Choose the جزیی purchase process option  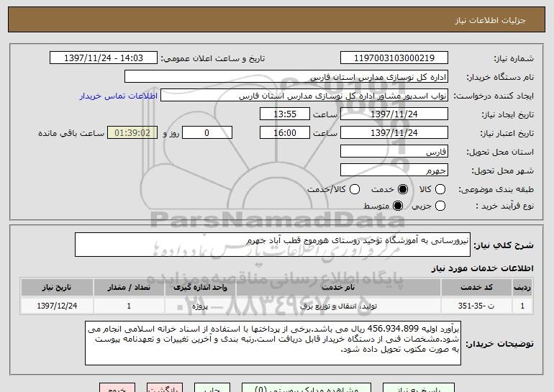coord(440,206)
